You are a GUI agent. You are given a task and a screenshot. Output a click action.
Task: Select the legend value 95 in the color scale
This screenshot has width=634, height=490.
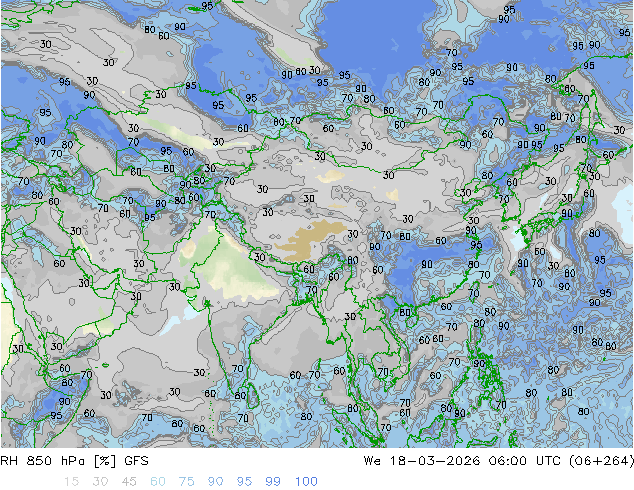pos(244,482)
